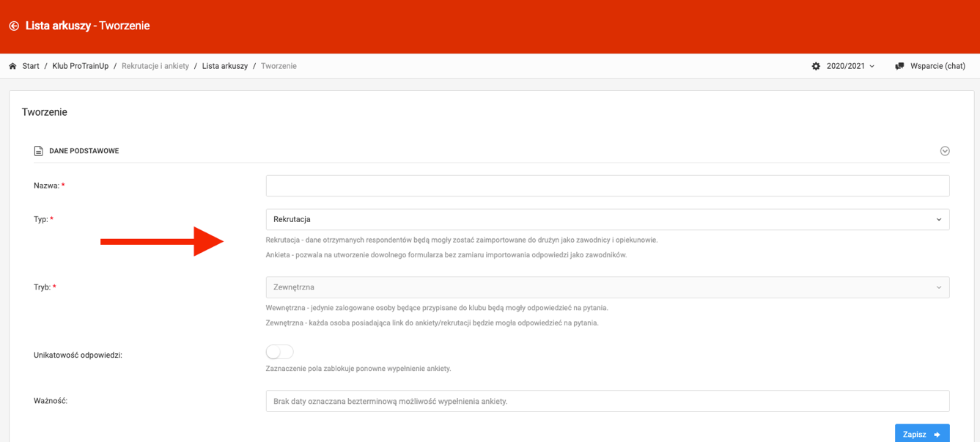
Task: Click the settings gear icon
Action: click(x=816, y=66)
